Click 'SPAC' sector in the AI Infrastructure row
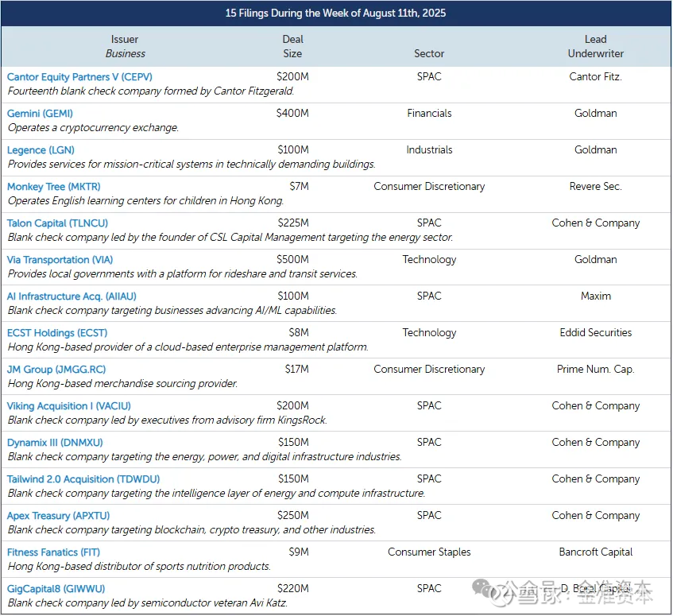 429,296
